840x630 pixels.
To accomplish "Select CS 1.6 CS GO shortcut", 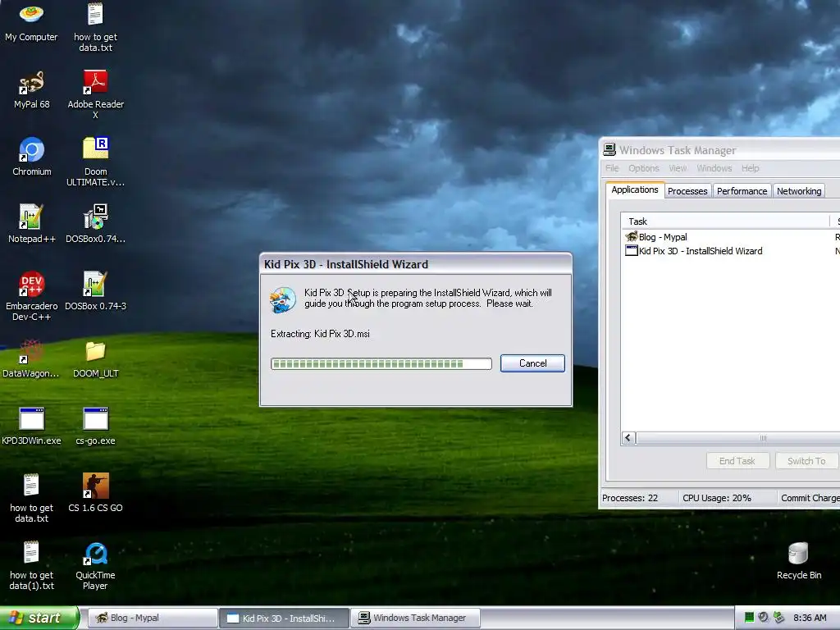I will pos(95,493).
